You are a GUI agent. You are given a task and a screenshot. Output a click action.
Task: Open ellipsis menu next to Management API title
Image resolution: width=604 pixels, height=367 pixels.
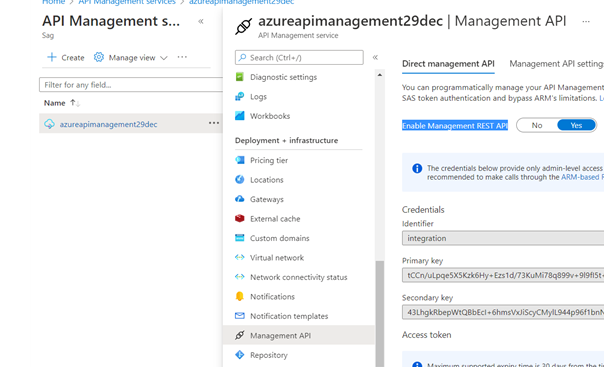[x=586, y=22]
